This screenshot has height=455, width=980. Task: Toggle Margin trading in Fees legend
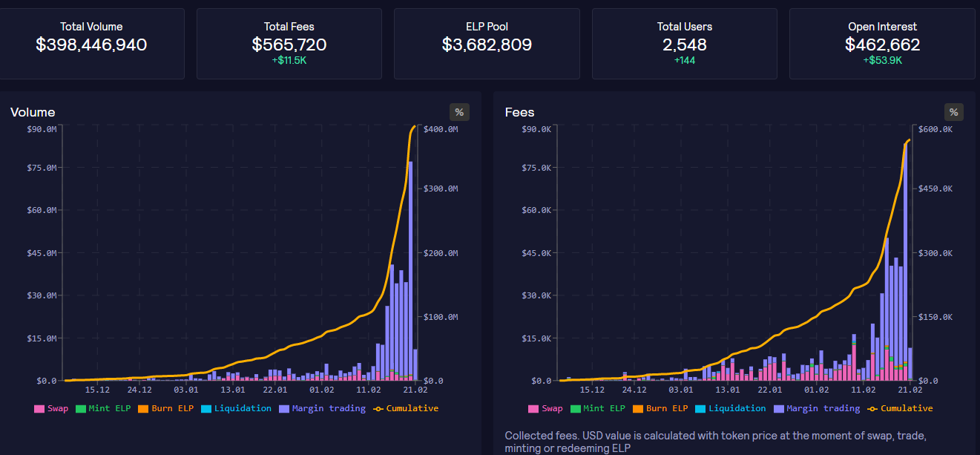(x=817, y=408)
